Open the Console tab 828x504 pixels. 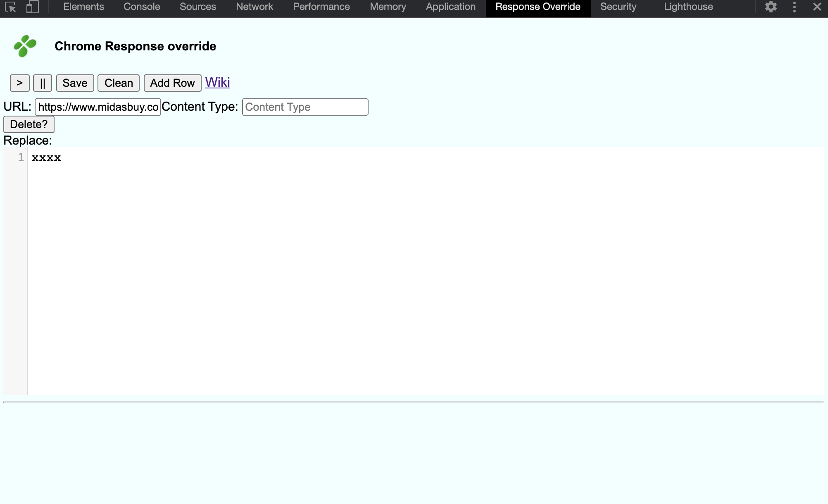(x=141, y=7)
